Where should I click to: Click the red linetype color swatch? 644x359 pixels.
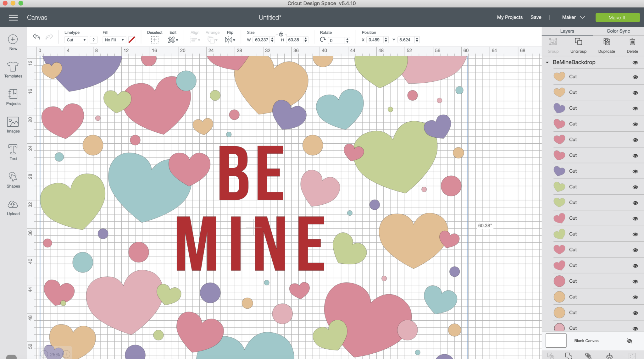[132, 40]
